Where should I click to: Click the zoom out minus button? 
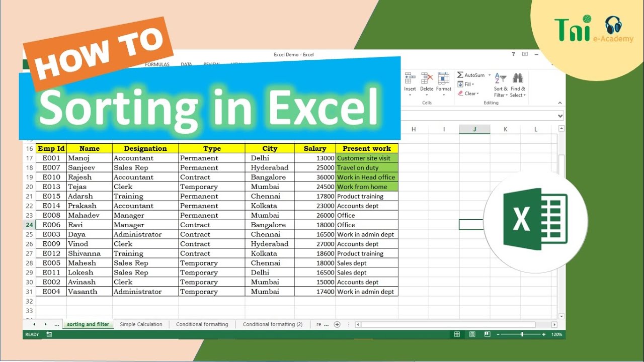(x=498, y=334)
